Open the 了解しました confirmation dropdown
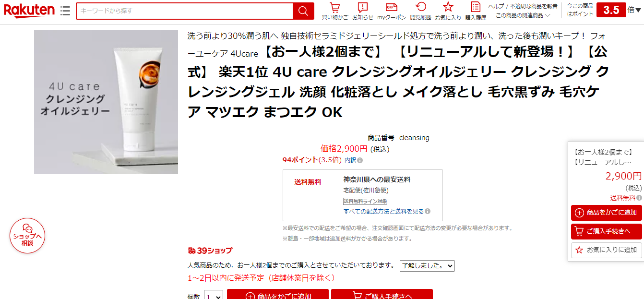 tap(427, 265)
